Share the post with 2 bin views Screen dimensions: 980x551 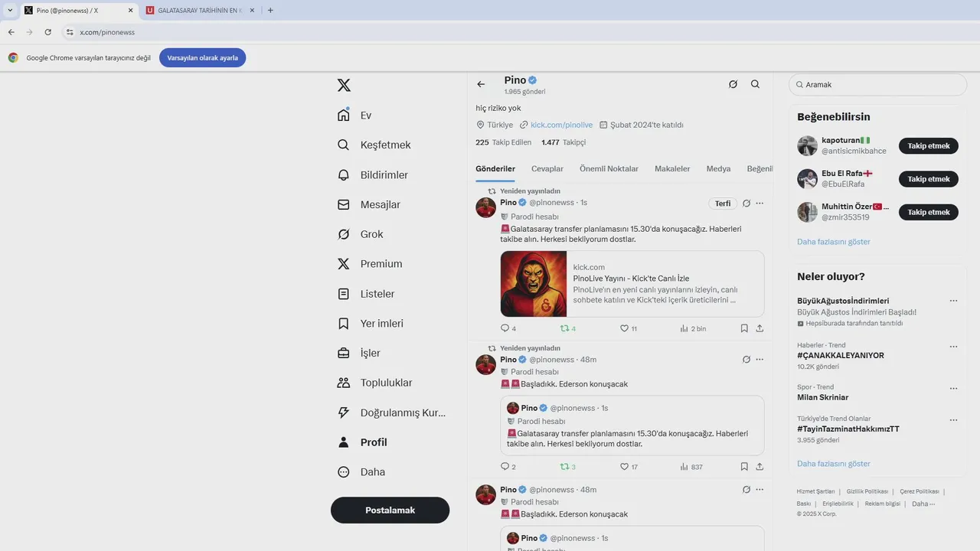point(759,328)
